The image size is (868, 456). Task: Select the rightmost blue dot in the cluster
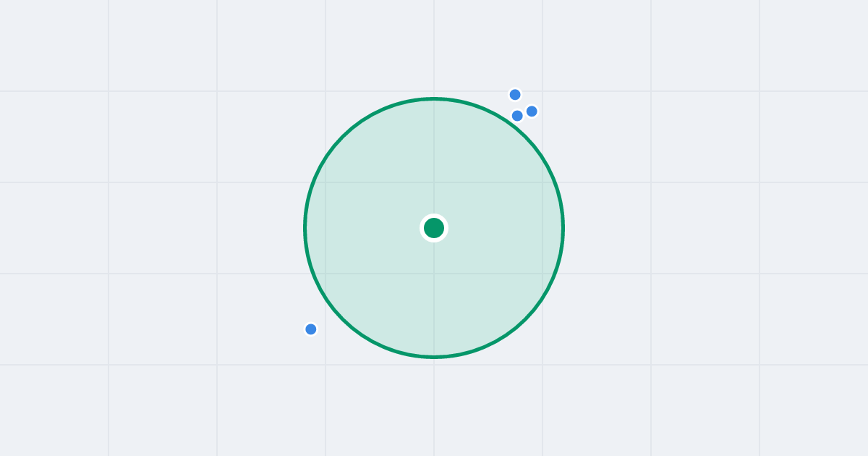(532, 111)
